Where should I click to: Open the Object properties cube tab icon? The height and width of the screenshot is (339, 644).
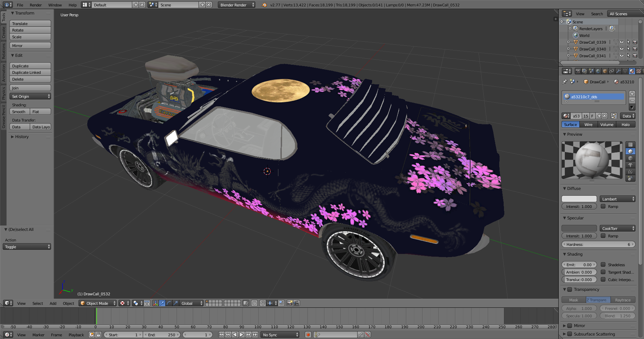pyautogui.click(x=605, y=71)
